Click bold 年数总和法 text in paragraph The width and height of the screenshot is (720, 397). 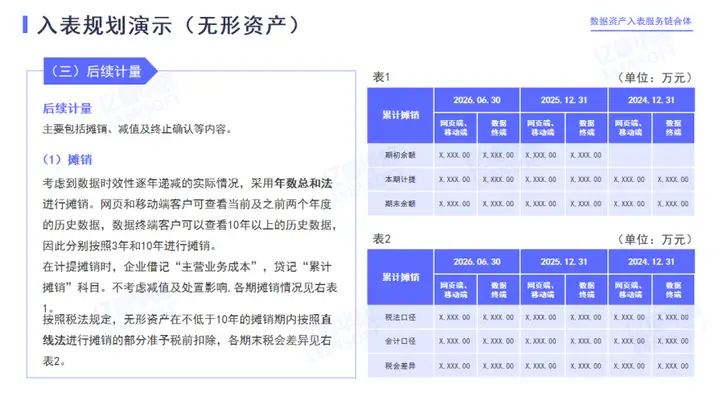point(304,183)
